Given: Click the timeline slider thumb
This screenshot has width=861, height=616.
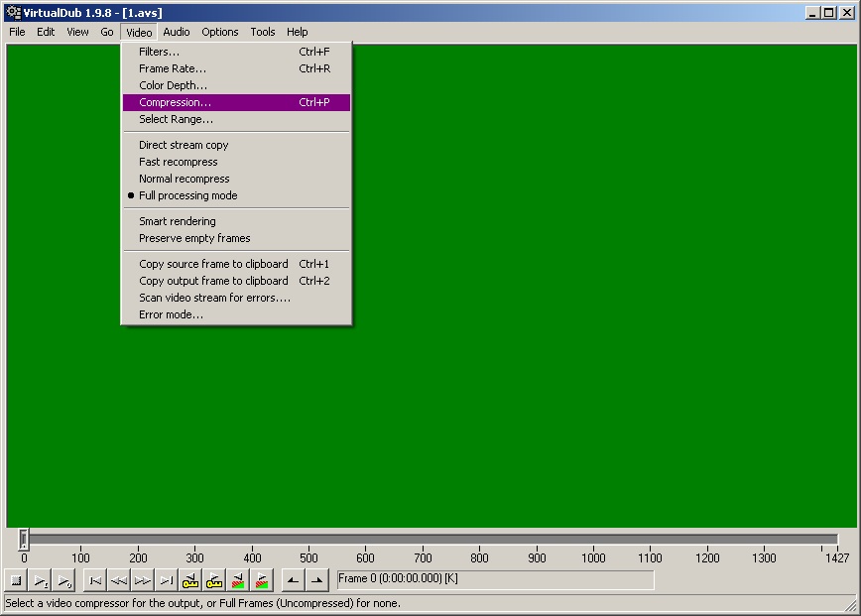Looking at the screenshot, I should click(24, 540).
